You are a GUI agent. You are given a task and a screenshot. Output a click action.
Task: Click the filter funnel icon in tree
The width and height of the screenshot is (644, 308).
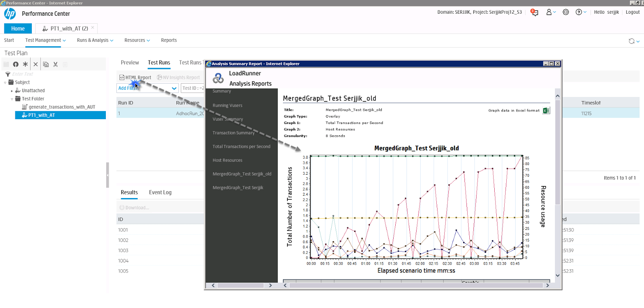[x=8, y=74]
